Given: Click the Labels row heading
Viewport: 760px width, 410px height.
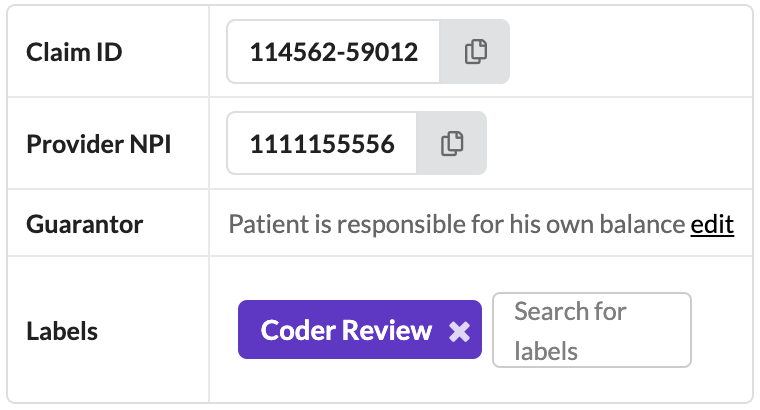Looking at the screenshot, I should pos(62,331).
